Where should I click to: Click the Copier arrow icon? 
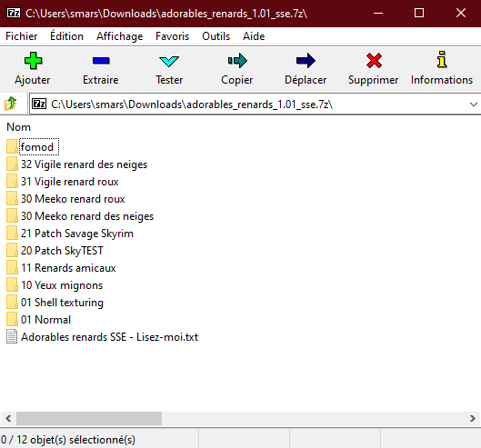tap(237, 61)
